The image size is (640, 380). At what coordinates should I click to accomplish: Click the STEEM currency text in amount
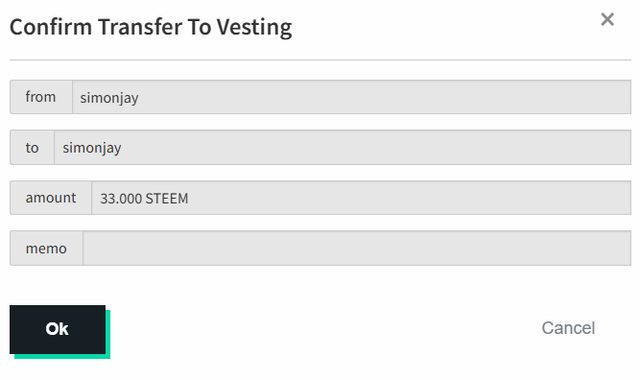(167, 199)
